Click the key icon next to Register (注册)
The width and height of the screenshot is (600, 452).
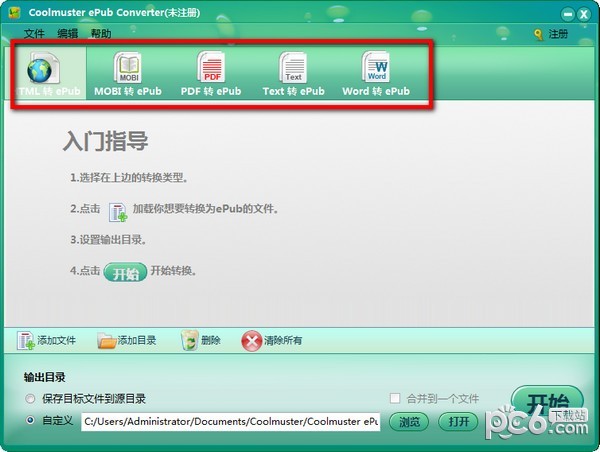[538, 34]
